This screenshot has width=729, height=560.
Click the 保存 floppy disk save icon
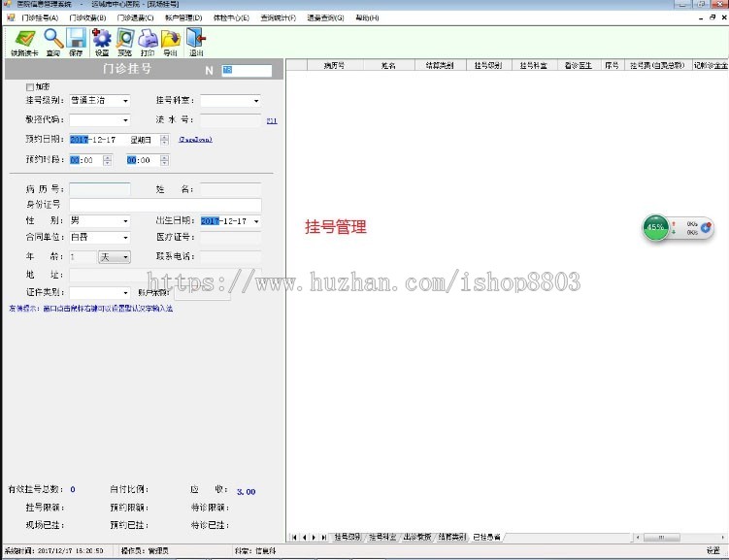(76, 42)
